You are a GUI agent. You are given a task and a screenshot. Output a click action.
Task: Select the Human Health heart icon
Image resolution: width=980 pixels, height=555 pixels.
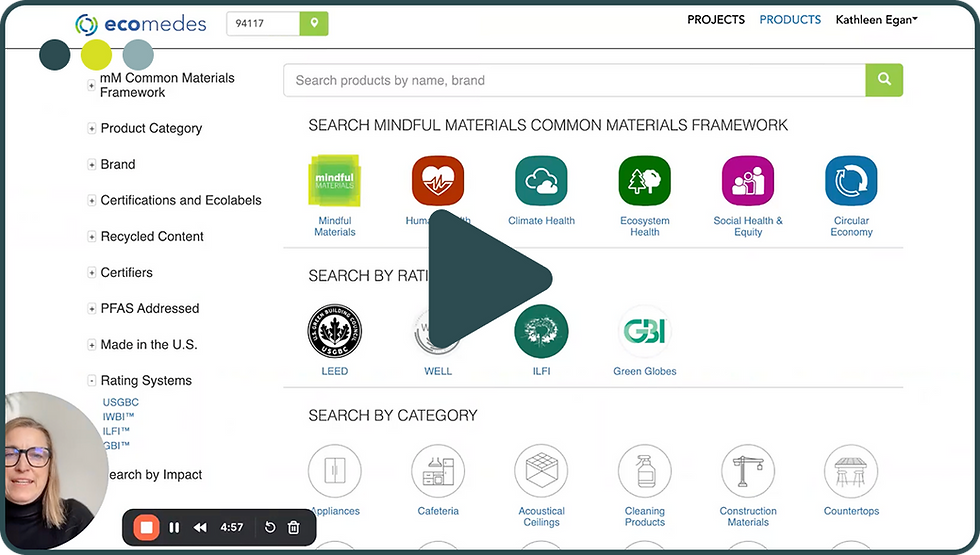438,181
